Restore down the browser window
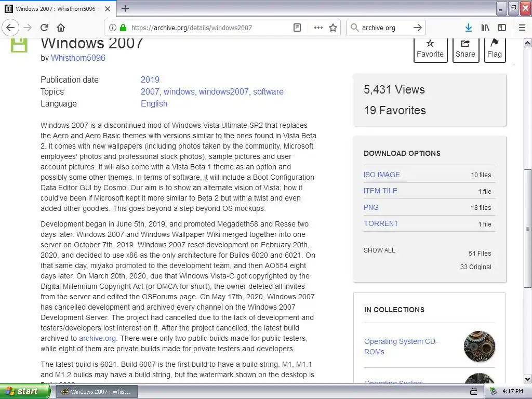This screenshot has height=399, width=532. point(513,8)
